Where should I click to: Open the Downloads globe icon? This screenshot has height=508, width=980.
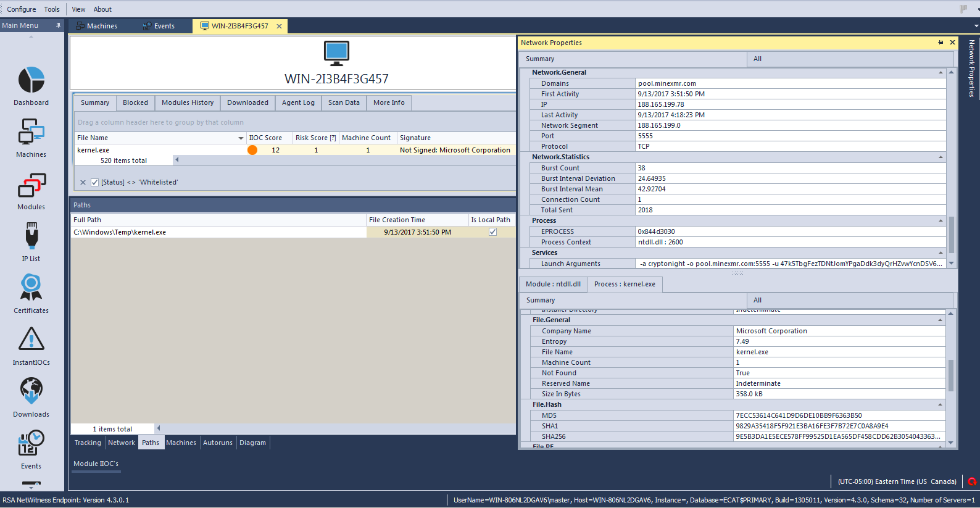point(31,392)
